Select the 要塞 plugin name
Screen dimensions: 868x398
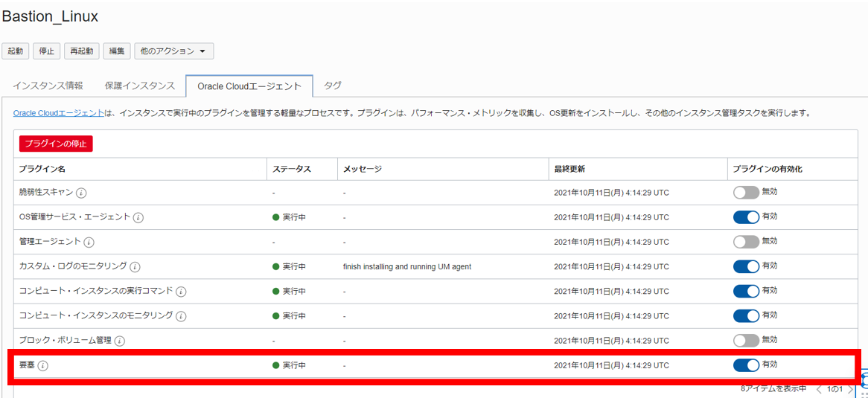pyautogui.click(x=27, y=365)
